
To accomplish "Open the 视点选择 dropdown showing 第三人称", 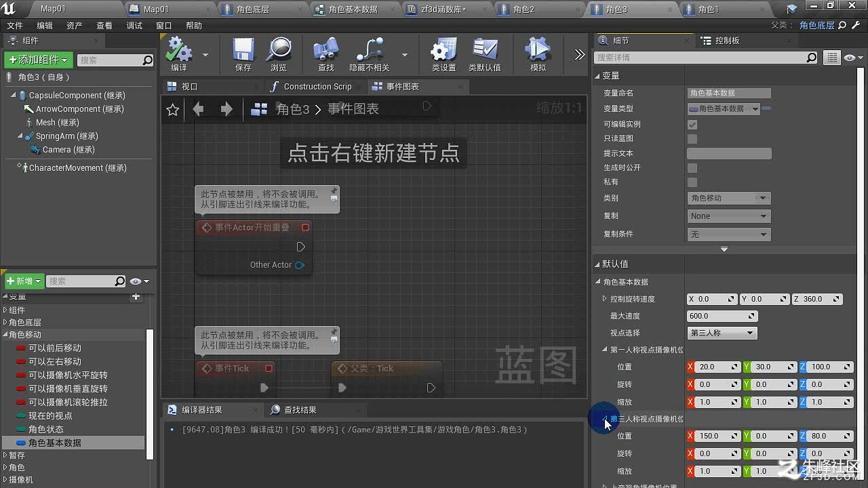I will (x=722, y=333).
